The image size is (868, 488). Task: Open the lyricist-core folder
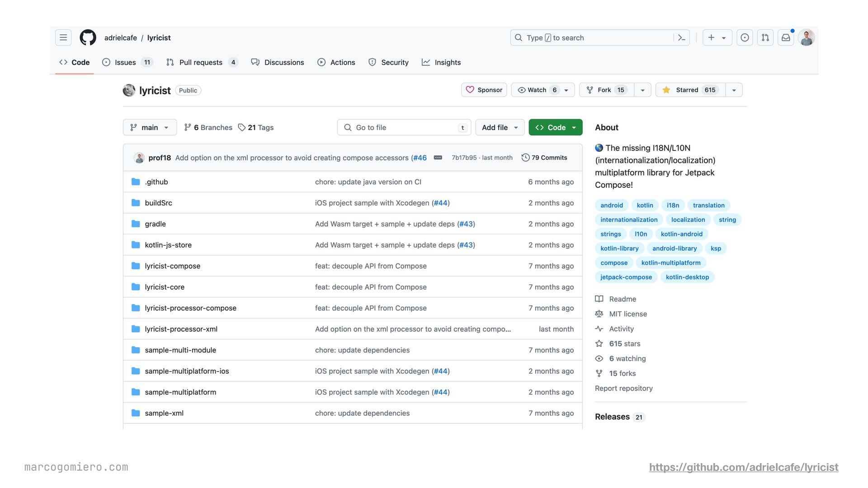click(165, 287)
